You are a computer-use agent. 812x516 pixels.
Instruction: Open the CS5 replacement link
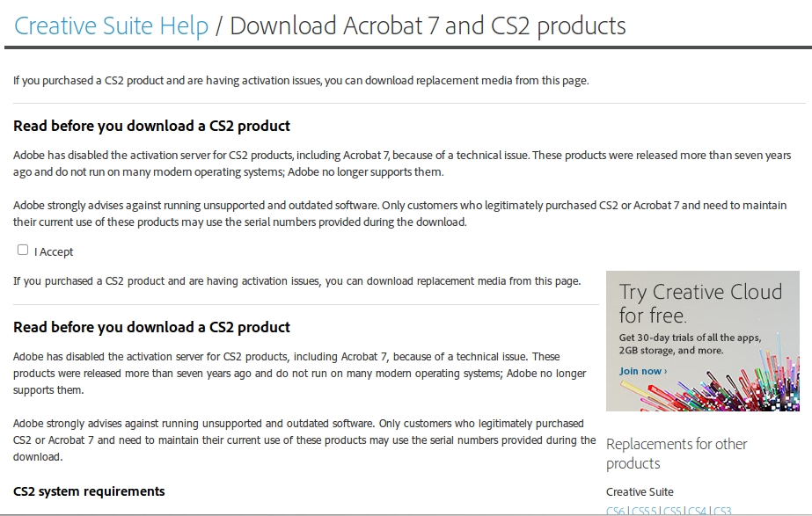pyautogui.click(x=673, y=511)
